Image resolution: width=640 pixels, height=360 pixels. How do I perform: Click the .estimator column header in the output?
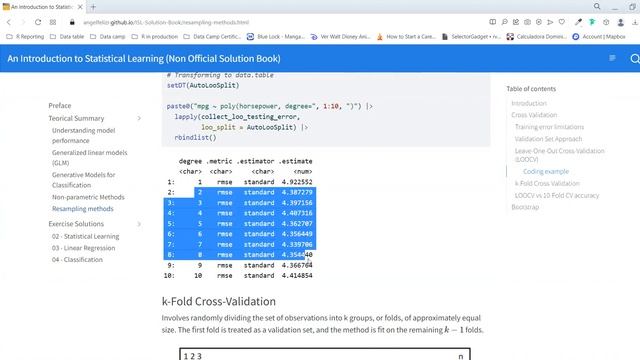tap(256, 161)
